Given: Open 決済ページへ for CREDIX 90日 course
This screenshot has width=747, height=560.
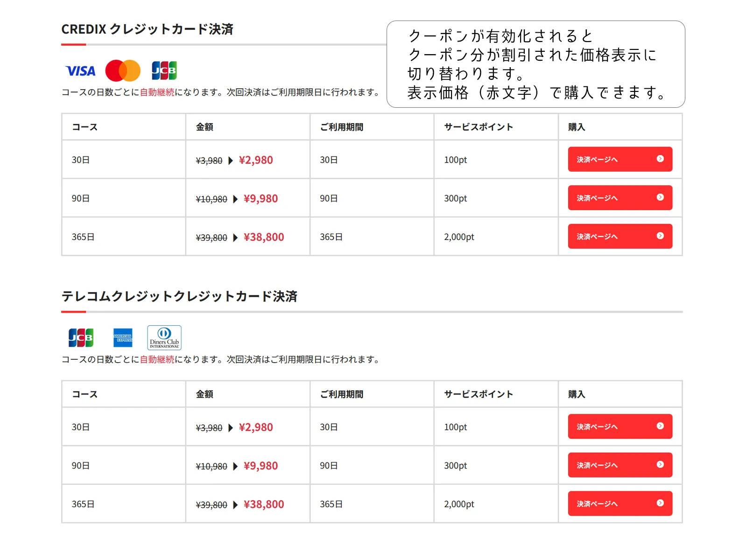Looking at the screenshot, I should [x=620, y=198].
